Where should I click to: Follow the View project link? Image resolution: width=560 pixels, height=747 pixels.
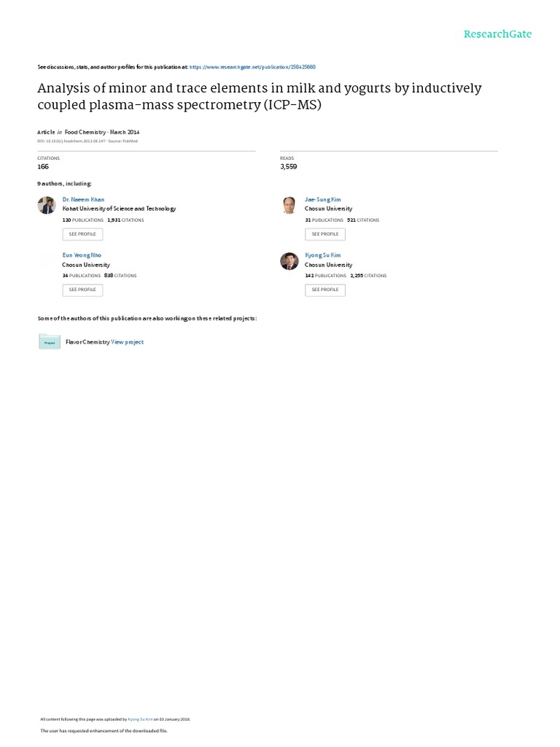coord(127,342)
